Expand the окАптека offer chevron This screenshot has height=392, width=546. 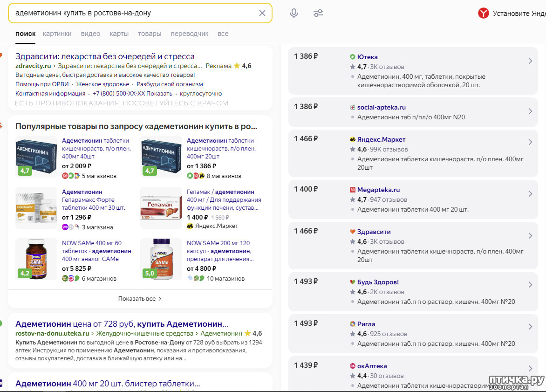[x=530, y=369]
